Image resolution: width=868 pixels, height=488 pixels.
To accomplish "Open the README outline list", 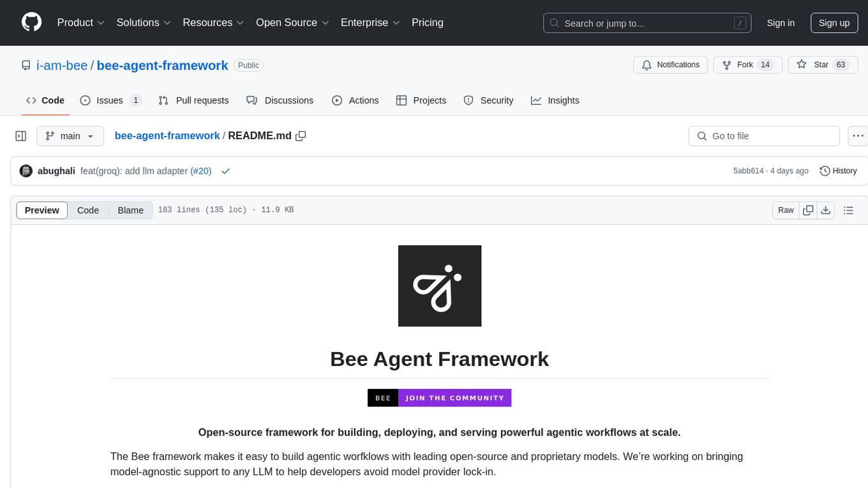I will 848,210.
